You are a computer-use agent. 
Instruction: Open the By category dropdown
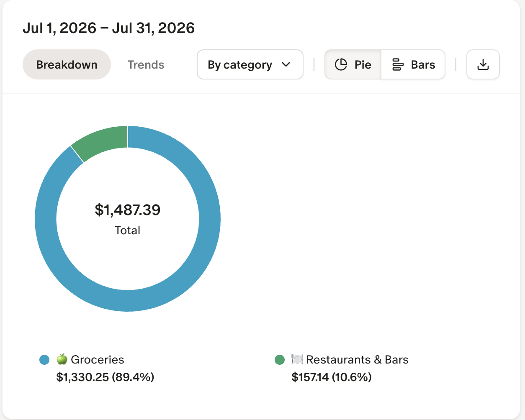tap(250, 64)
